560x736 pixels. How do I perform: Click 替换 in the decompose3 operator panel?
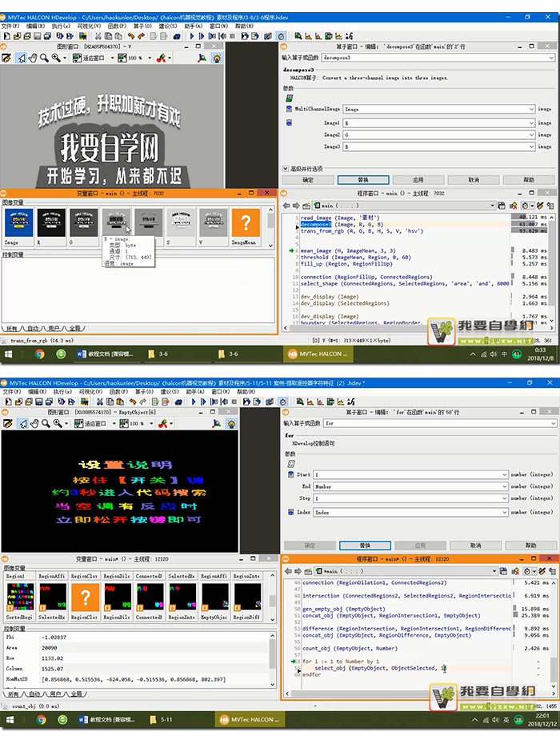coord(363,180)
